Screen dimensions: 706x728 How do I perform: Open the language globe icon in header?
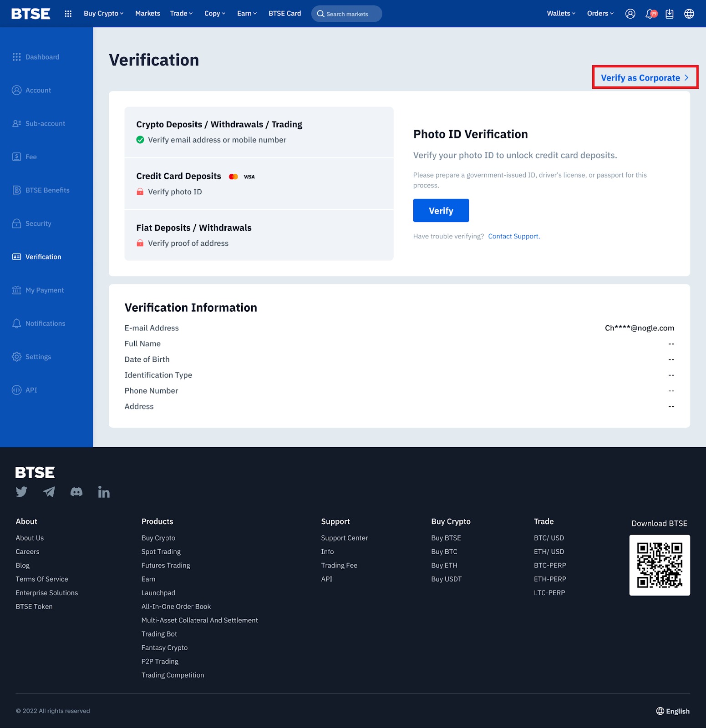pyautogui.click(x=689, y=14)
